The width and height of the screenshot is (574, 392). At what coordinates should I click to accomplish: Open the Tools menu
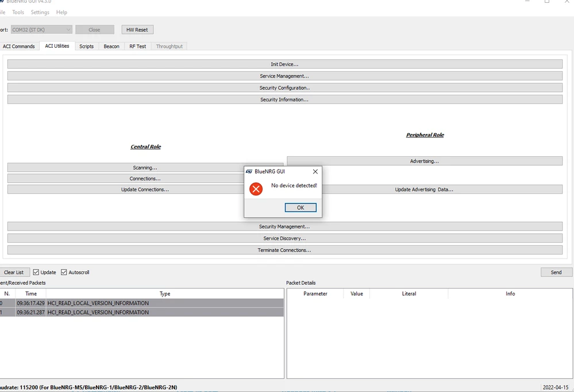18,12
